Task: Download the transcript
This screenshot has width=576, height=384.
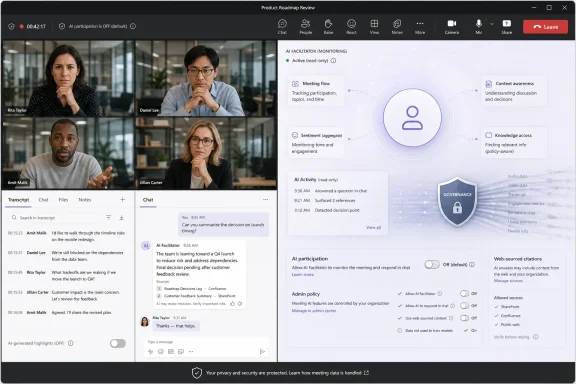Action: point(122,218)
